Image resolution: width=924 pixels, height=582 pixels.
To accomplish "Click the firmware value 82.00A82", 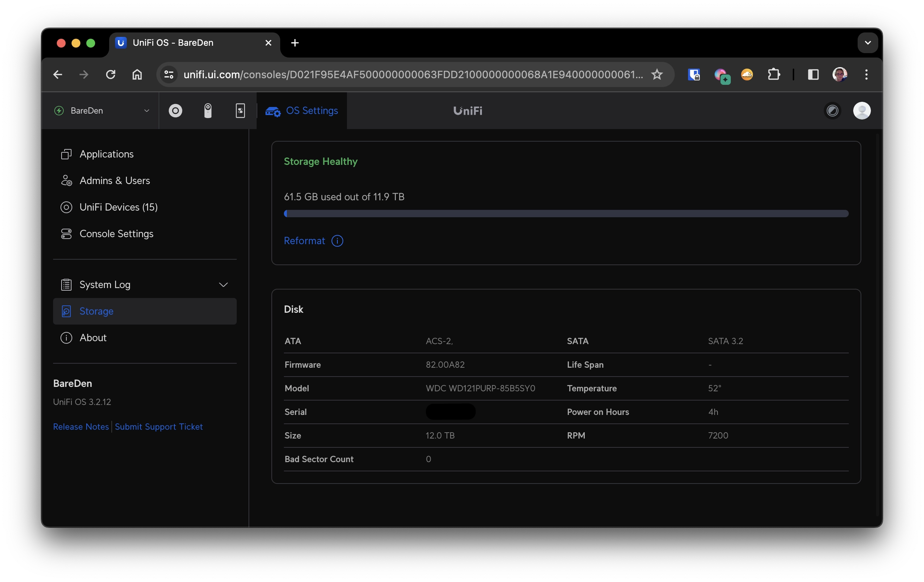I will 445,364.
